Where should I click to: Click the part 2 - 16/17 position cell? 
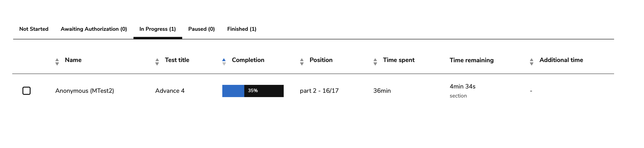click(x=319, y=91)
